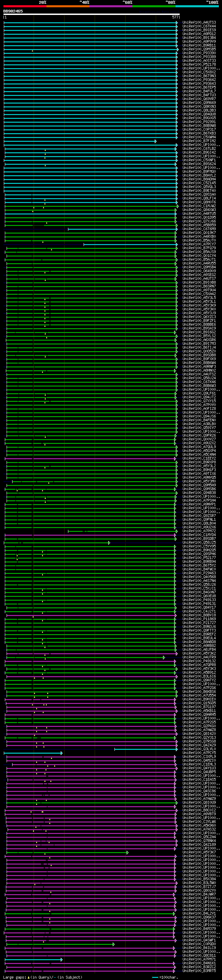Screen dimensions: 222x980
Task: Select the UniRef100_B9RB11 label
Action: tap(199, 45)
